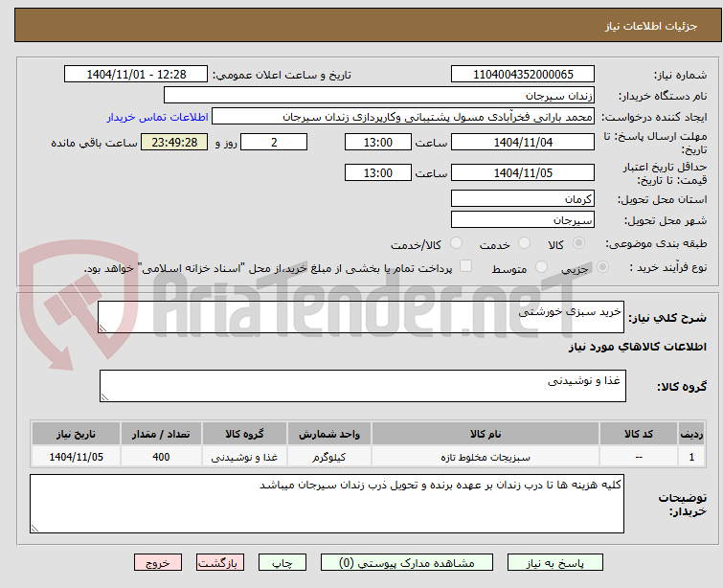Screen dimensions: 723x588
Task: Click the buyer notes text area
Action: (327, 504)
